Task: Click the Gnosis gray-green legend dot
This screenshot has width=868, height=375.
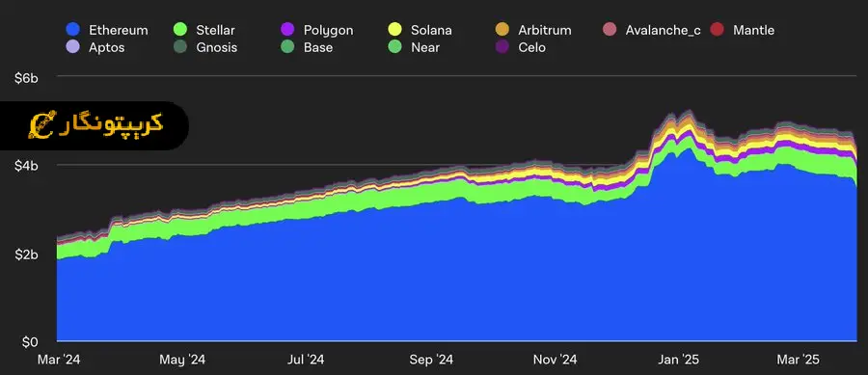Action: point(180,47)
